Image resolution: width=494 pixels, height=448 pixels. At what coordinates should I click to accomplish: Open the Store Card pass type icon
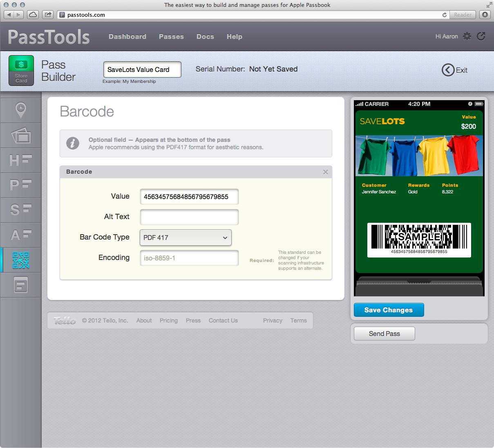tap(21, 70)
